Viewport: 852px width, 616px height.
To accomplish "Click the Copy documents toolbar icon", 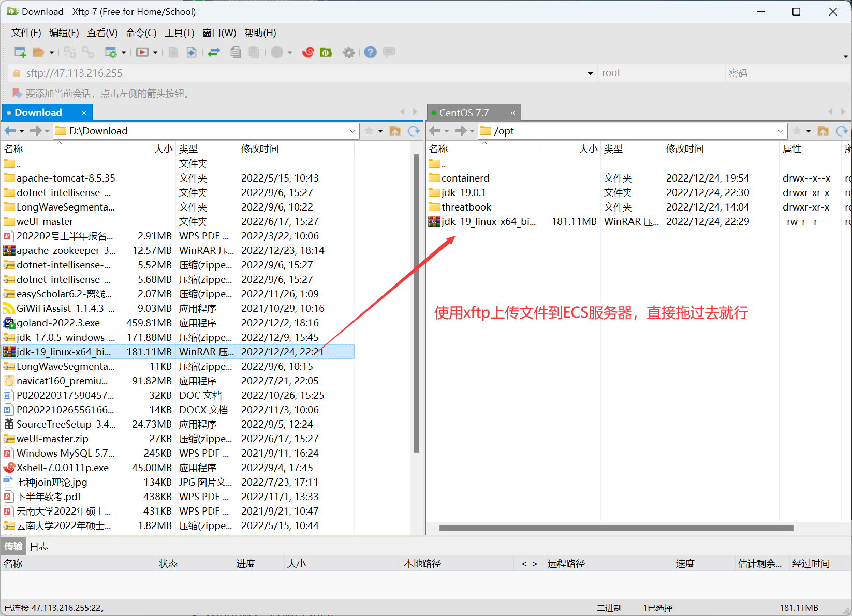I will (x=236, y=52).
